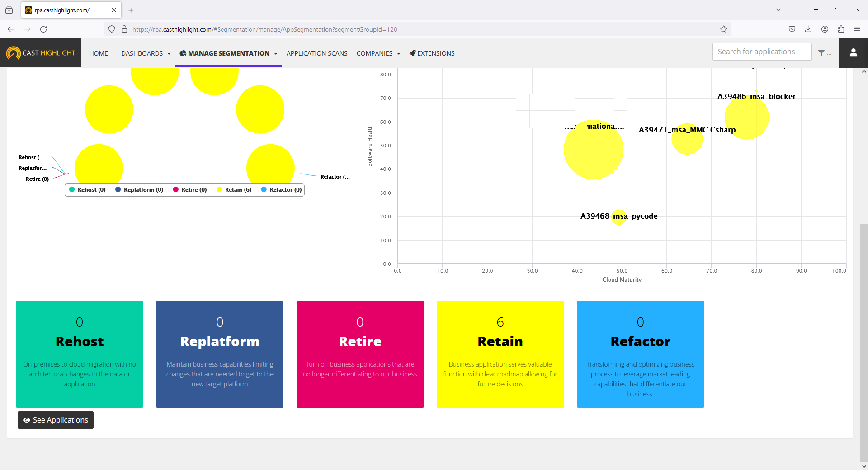Click the tracking protection shield icon
Image resolution: width=868 pixels, height=470 pixels.
[112, 29]
